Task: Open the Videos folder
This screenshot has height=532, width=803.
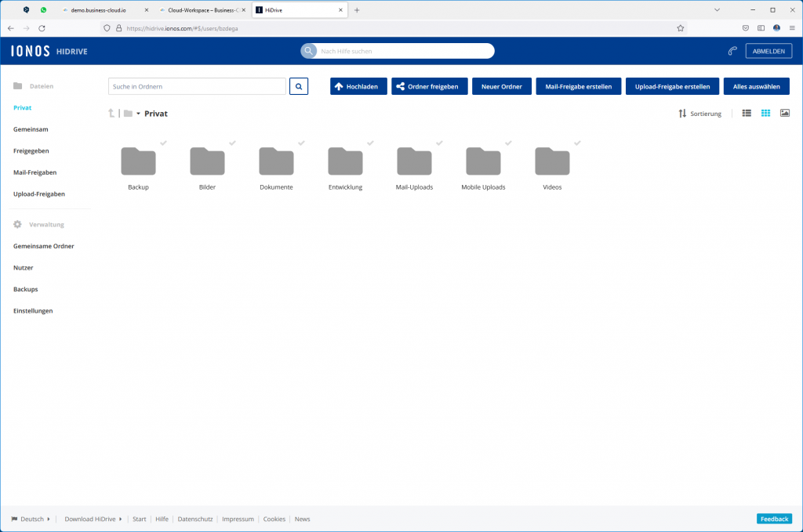Action: (552, 161)
